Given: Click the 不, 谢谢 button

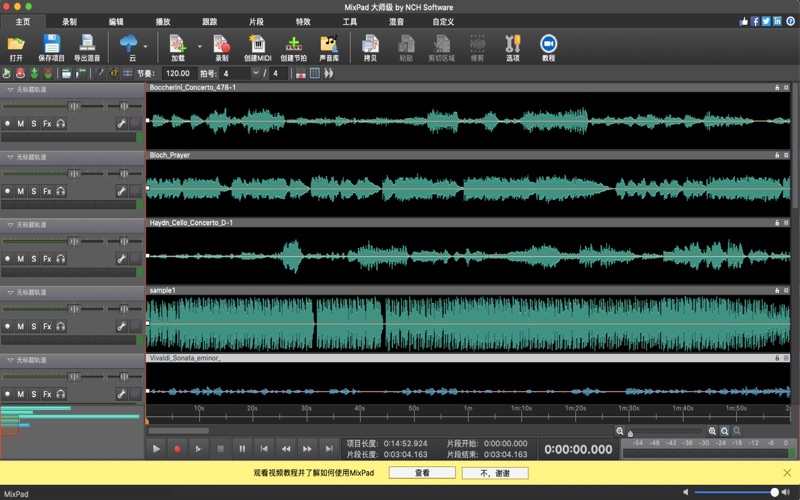Looking at the screenshot, I should pos(495,473).
